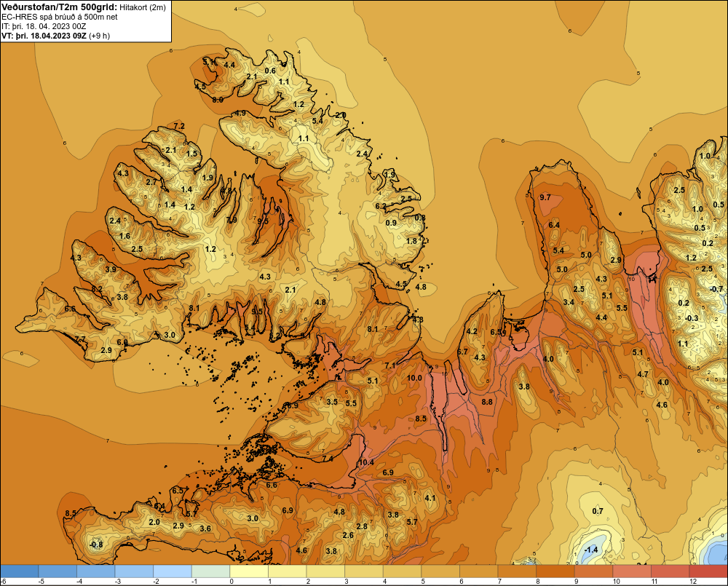The image size is (728, 586).
Task: Click the 10.0 temperature value
Action: [415, 378]
